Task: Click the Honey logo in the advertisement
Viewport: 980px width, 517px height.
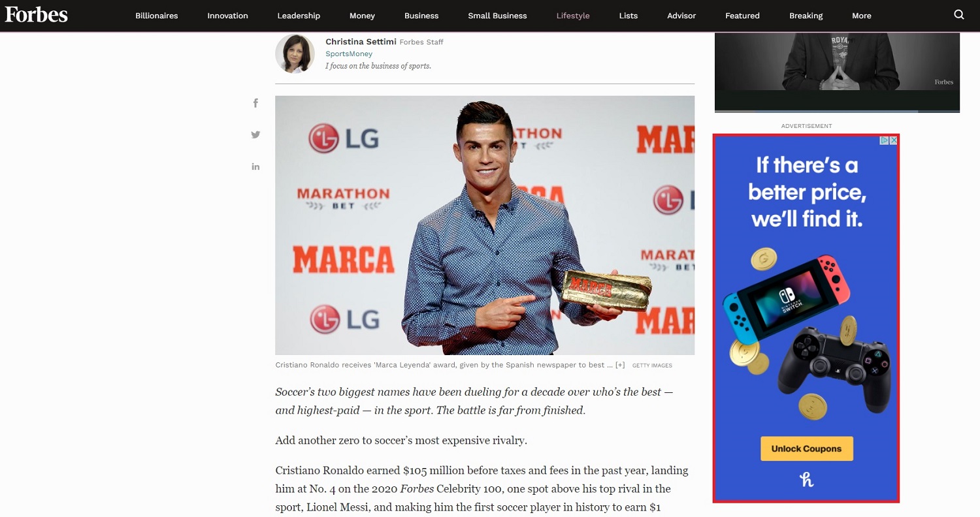Action: (806, 480)
